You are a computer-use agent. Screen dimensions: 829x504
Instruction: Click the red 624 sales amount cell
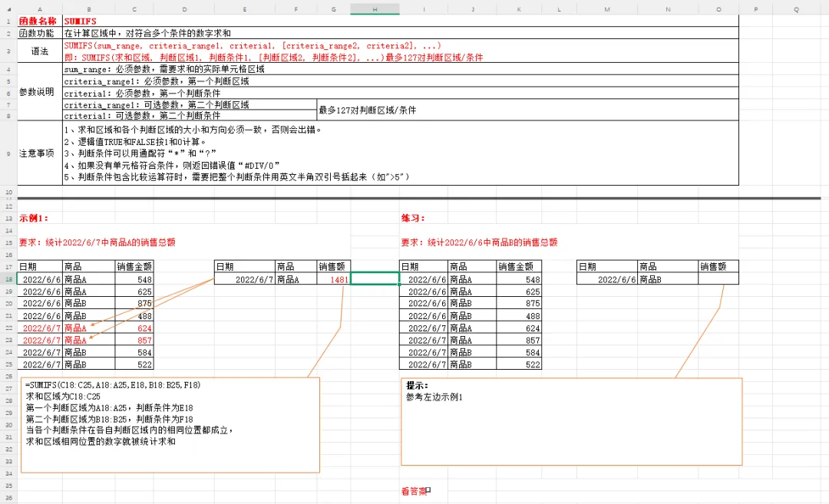(134, 328)
